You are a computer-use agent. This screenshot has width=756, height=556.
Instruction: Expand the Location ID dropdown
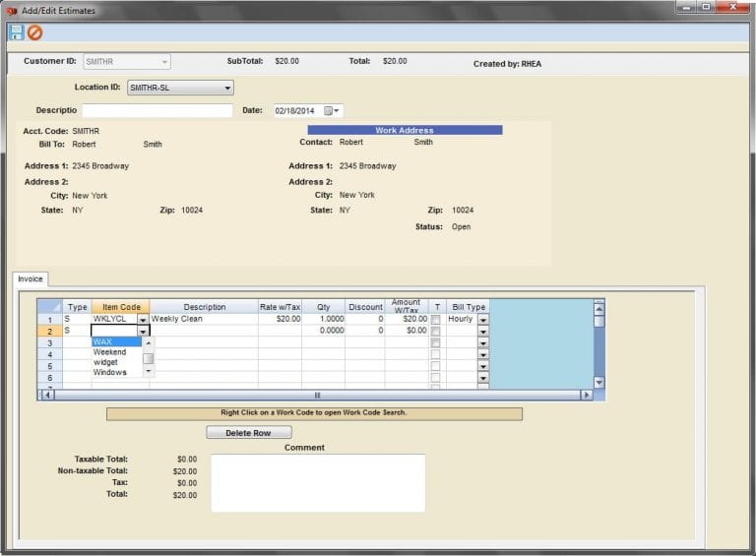pos(227,88)
